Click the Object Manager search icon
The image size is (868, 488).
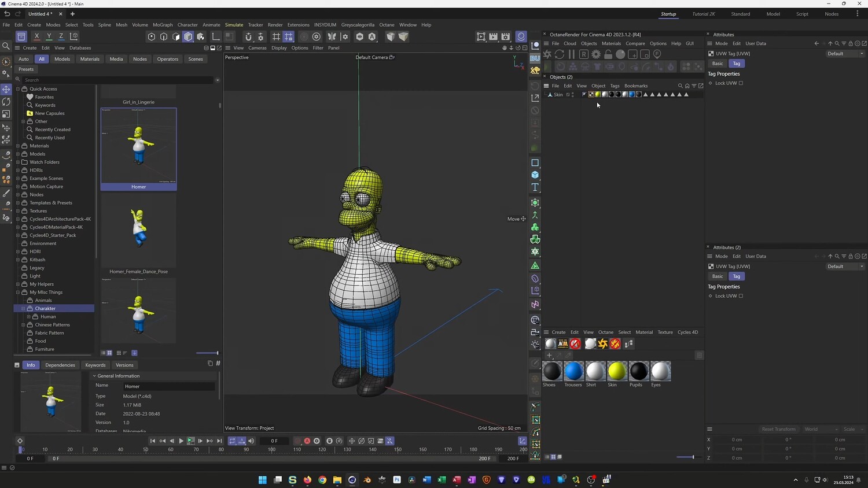click(x=681, y=86)
